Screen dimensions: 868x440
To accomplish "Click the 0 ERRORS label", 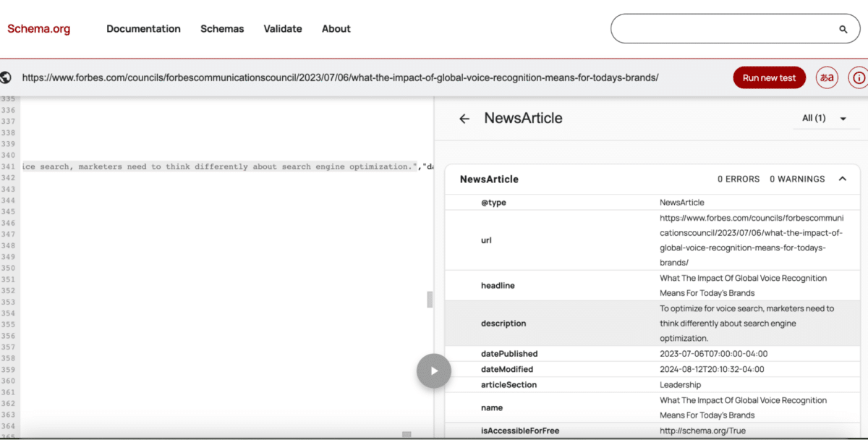I will [739, 179].
